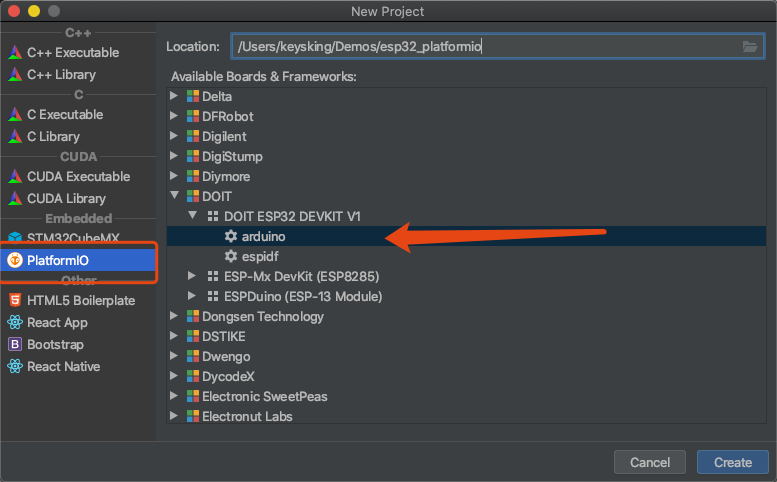Pick the Bootstrap project template
777x482 pixels.
pyautogui.click(x=55, y=344)
